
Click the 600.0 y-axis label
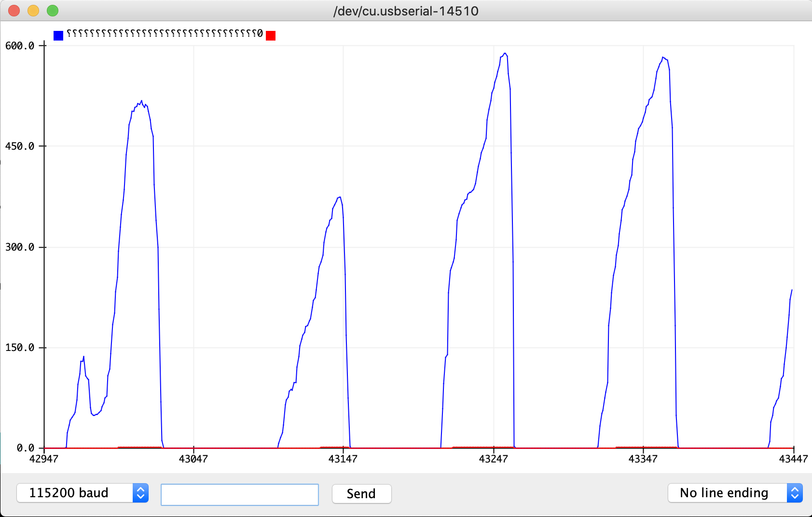20,46
